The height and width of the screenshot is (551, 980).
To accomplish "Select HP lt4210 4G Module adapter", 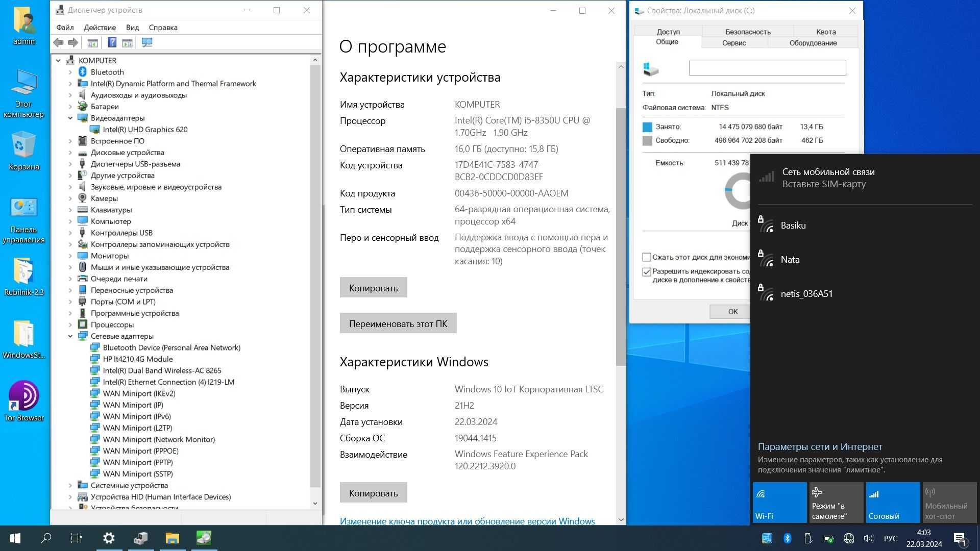I will pyautogui.click(x=138, y=359).
